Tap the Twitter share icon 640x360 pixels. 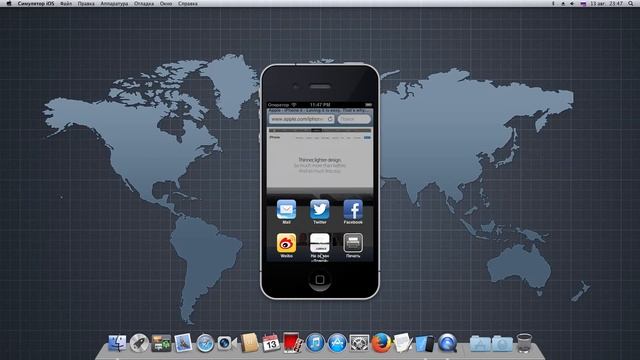click(320, 210)
